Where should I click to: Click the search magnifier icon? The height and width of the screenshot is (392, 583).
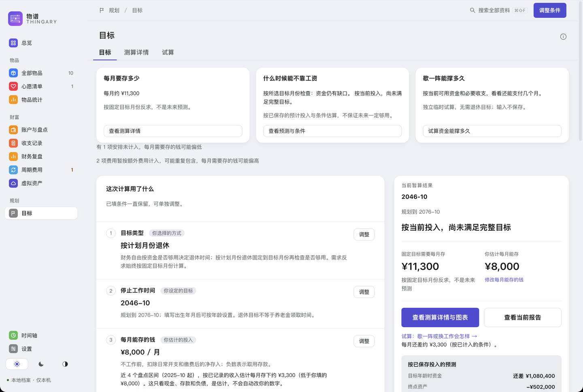click(472, 11)
